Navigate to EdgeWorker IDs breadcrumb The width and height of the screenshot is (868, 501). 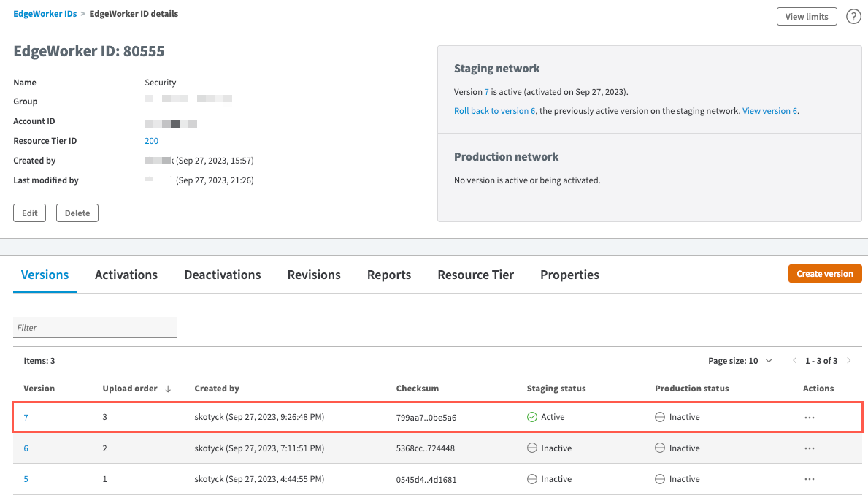pos(45,14)
